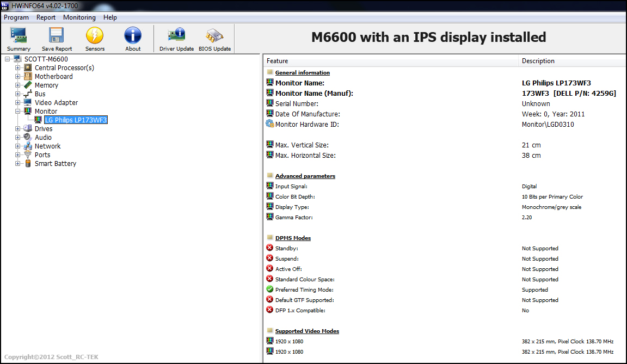Click the Network tree icon

(x=28, y=146)
